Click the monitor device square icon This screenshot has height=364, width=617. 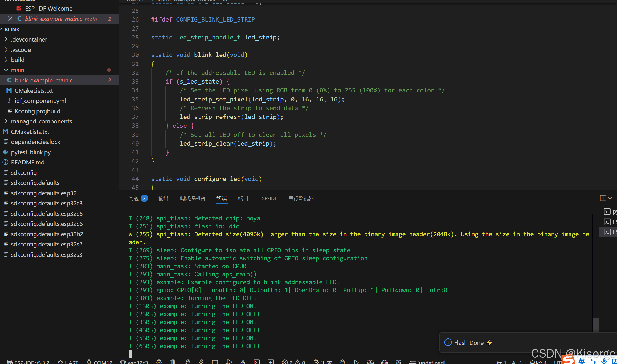(x=215, y=362)
